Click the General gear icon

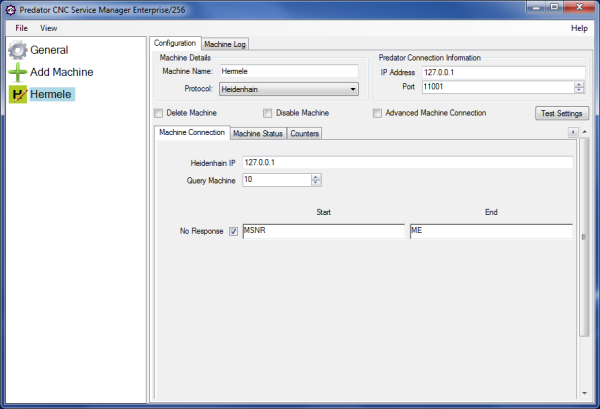(18, 50)
